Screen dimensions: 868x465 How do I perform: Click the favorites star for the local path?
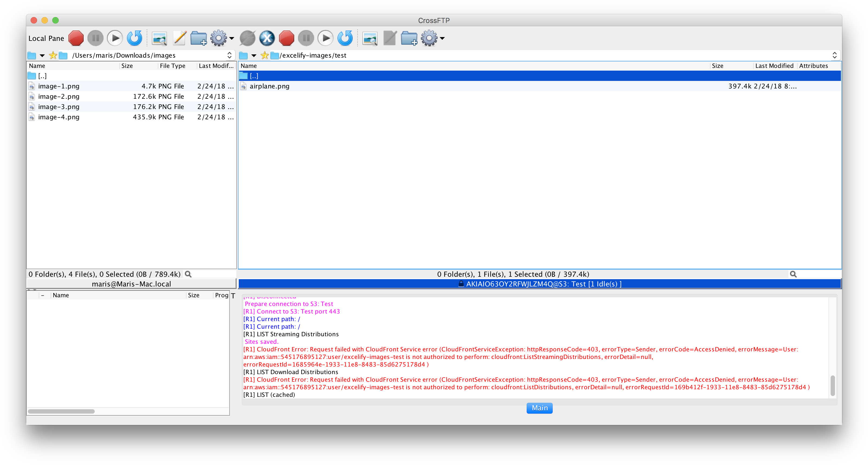[53, 55]
